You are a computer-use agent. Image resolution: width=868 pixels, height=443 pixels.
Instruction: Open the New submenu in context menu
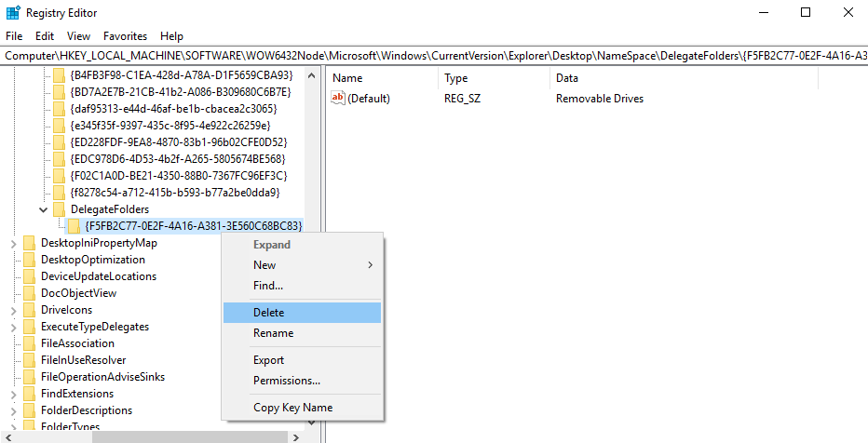coord(302,265)
